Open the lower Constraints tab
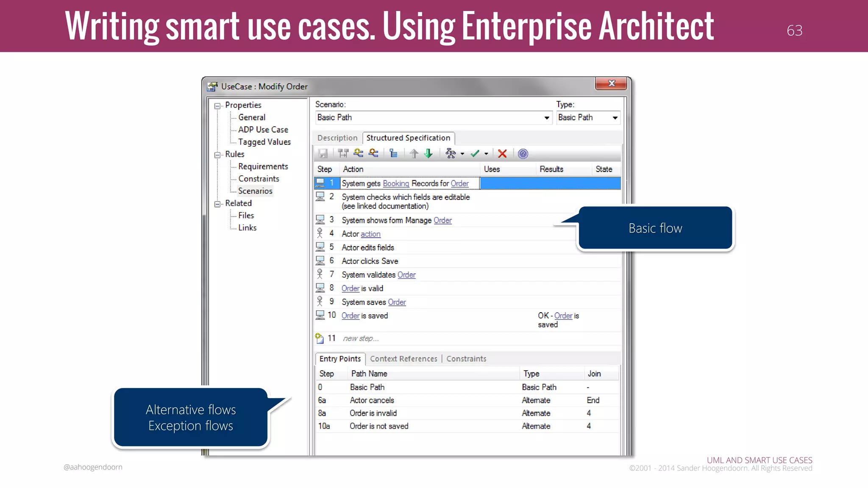 coord(466,359)
